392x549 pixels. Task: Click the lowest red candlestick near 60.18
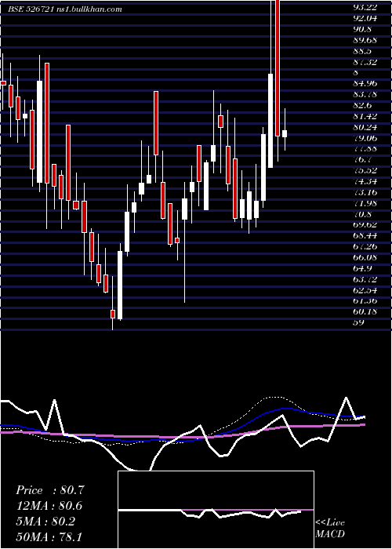click(113, 314)
